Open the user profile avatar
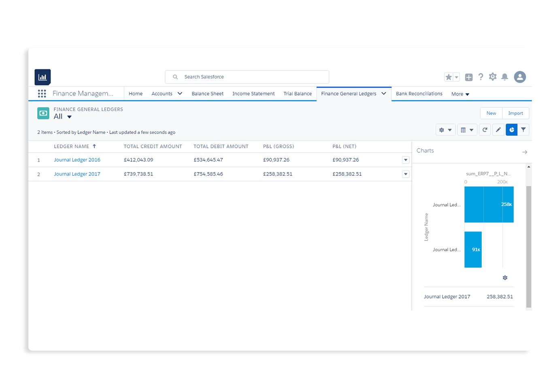553x392 pixels. (520, 77)
